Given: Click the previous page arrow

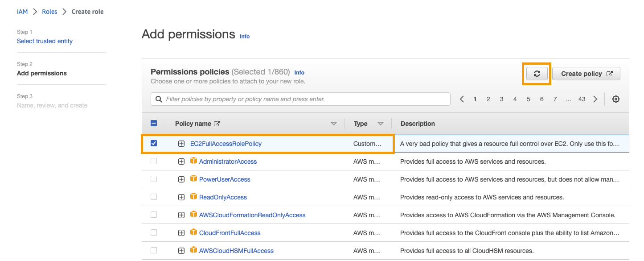Looking at the screenshot, I should click(x=462, y=99).
